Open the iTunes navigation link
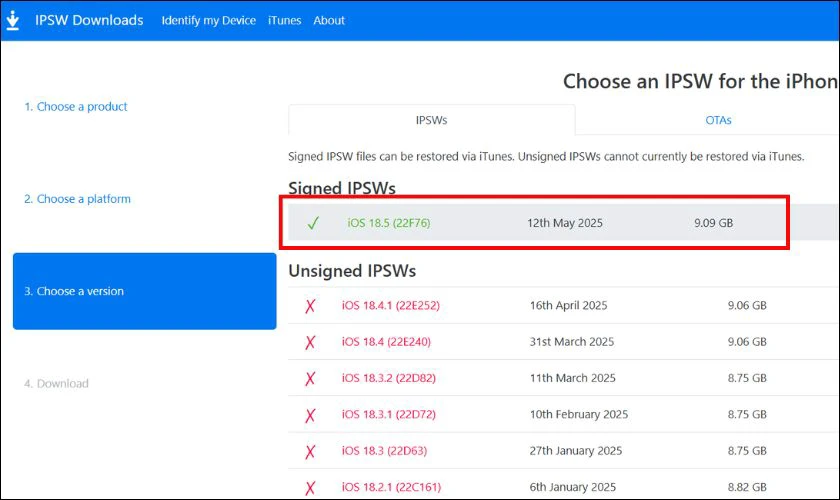The width and height of the screenshot is (840, 500). tap(284, 20)
